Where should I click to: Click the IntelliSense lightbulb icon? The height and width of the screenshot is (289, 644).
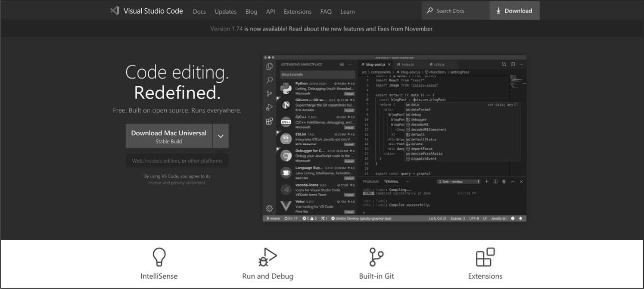click(x=159, y=257)
